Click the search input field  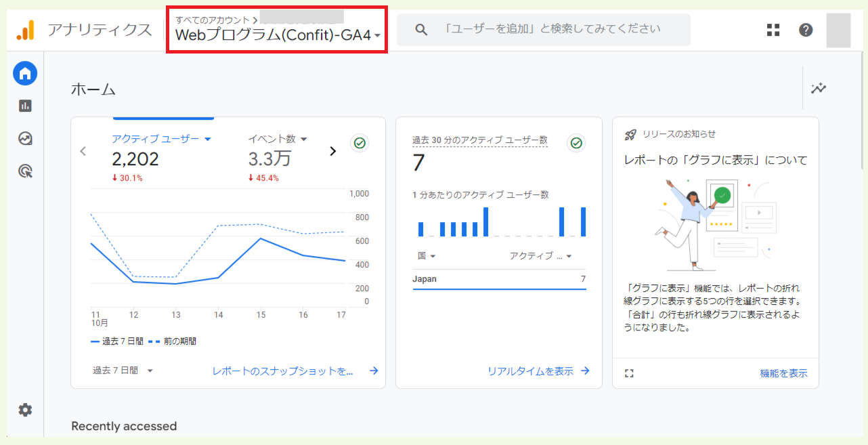[x=552, y=29]
